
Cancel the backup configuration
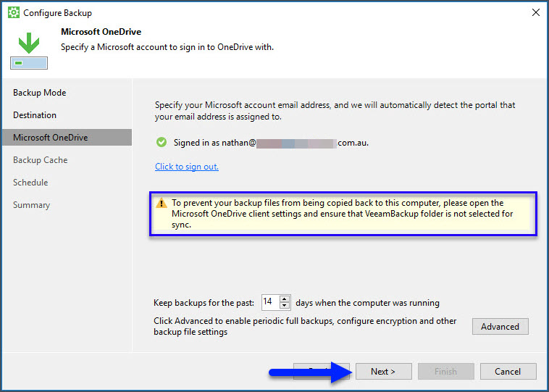[508, 372]
